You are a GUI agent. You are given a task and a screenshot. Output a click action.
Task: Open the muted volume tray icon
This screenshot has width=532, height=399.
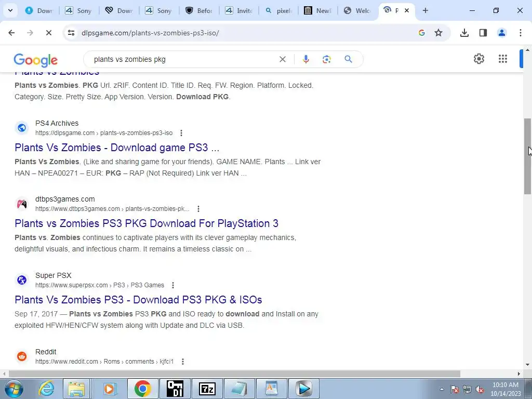[x=480, y=389]
